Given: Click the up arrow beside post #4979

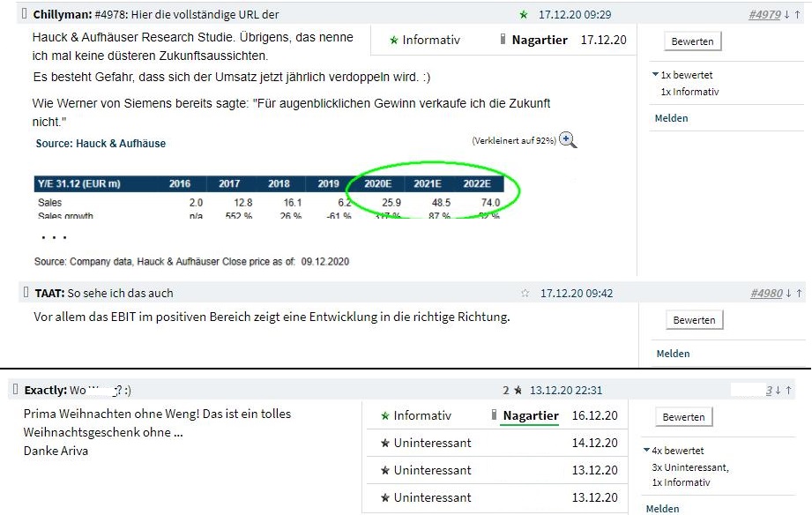Looking at the screenshot, I should click(799, 14).
